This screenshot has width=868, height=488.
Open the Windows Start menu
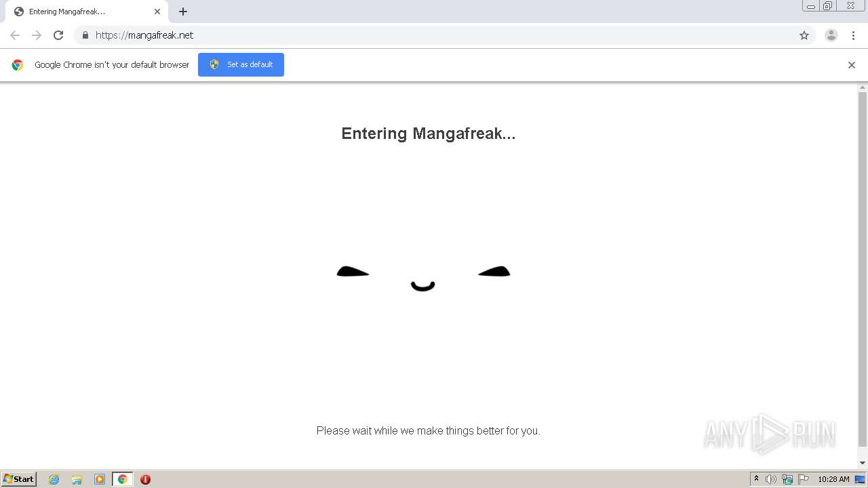coord(19,479)
